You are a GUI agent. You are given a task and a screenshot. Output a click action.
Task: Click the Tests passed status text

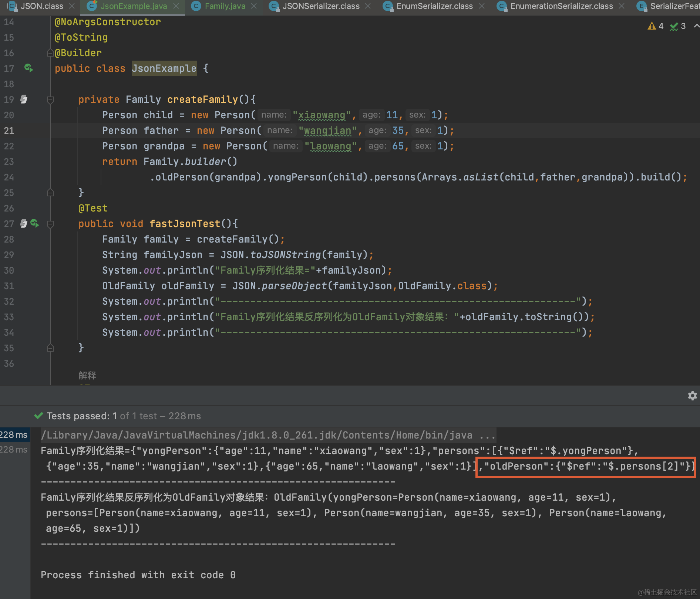[x=124, y=416]
